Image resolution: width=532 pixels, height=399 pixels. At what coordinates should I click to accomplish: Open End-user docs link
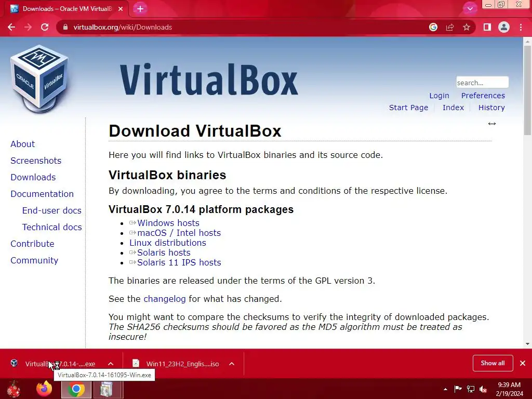[x=51, y=210]
